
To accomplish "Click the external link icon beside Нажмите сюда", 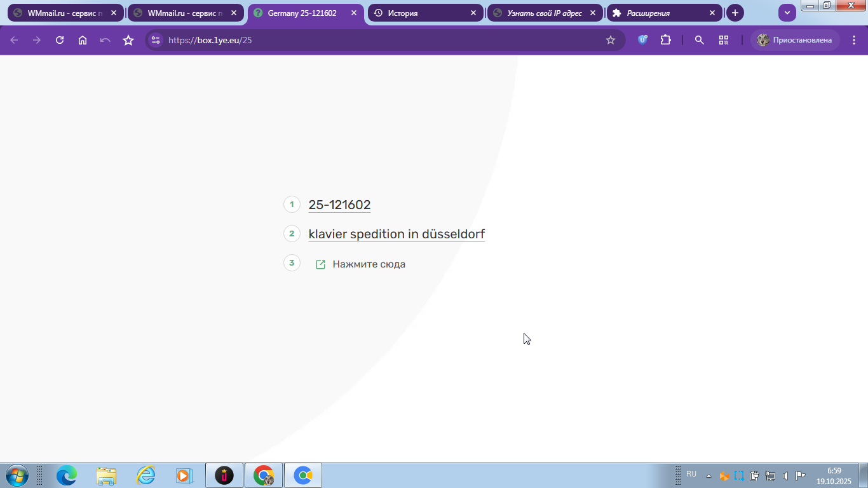I will pos(320,264).
